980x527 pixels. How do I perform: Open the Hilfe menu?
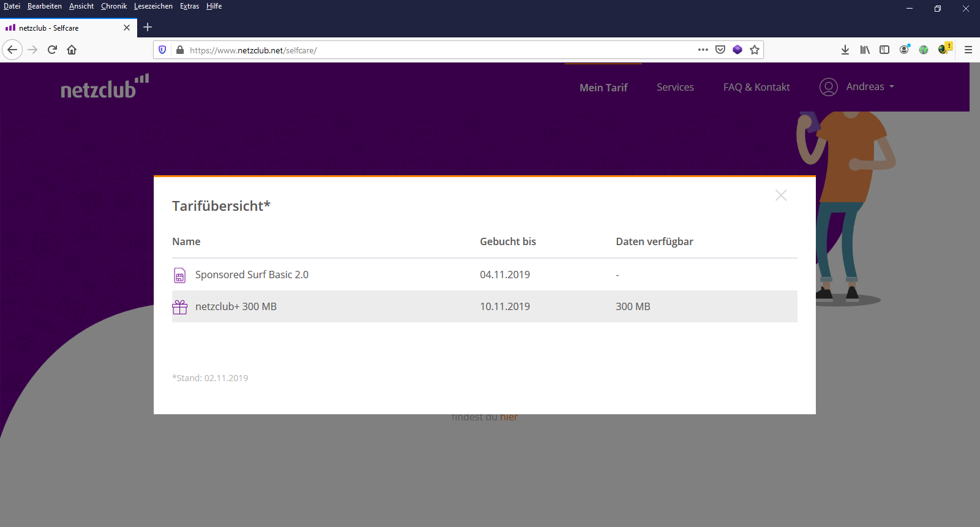click(x=214, y=6)
